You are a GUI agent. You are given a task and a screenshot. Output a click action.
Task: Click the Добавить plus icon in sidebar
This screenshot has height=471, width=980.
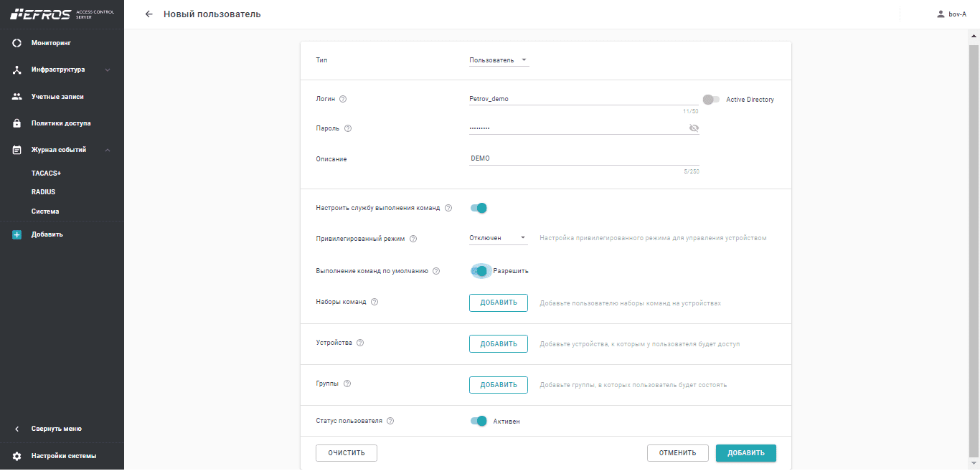click(x=17, y=234)
